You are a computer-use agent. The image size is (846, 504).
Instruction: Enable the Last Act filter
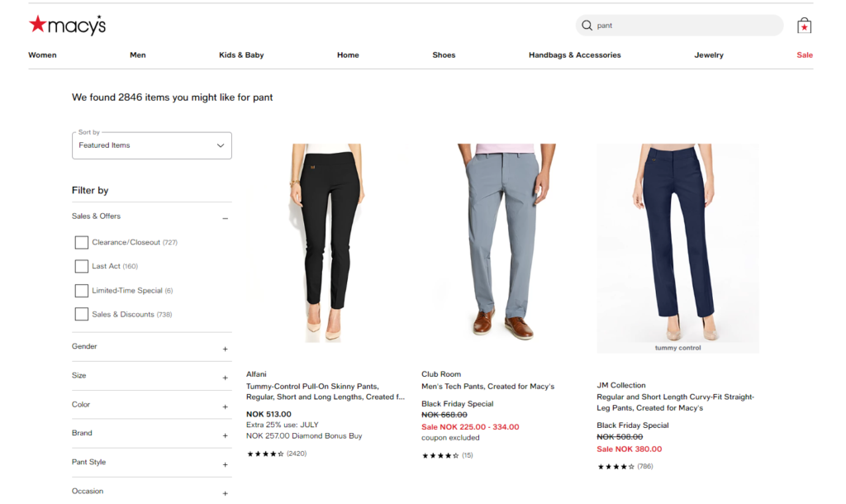tap(81, 266)
